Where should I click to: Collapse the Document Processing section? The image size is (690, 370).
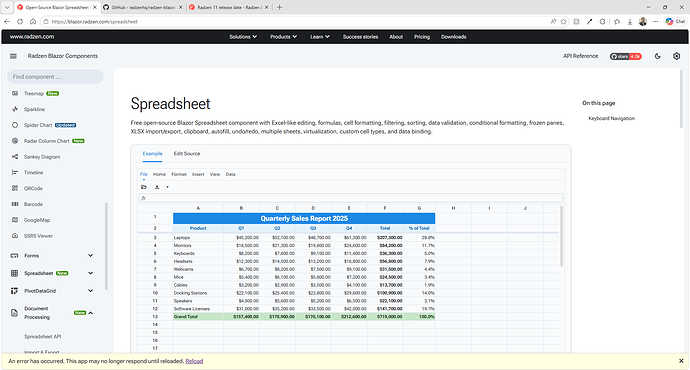pos(91,313)
